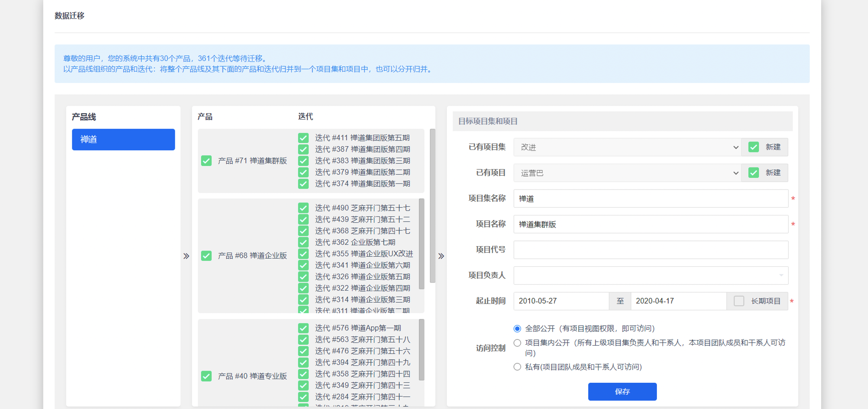Toggle iteration #576 禅道App第一期 checkbox
868x409 pixels.
[303, 328]
